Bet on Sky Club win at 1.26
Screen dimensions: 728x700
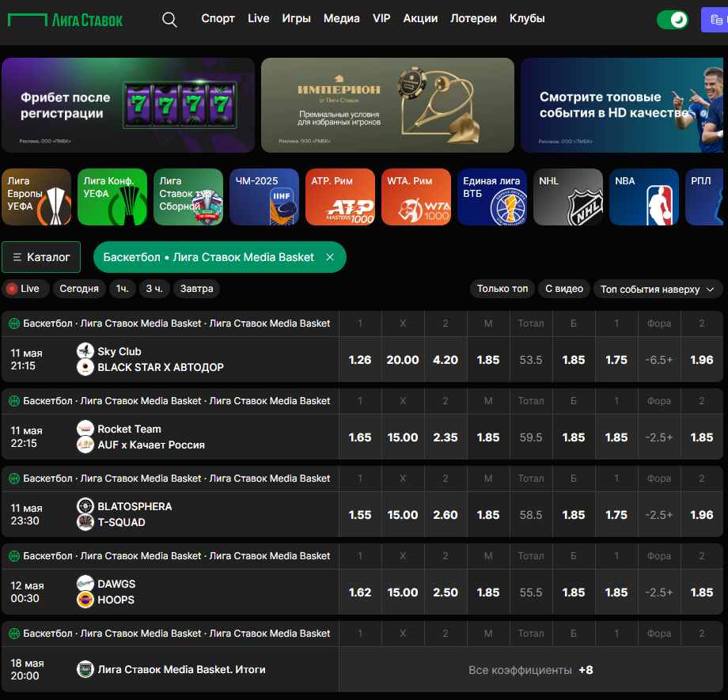pyautogui.click(x=360, y=360)
